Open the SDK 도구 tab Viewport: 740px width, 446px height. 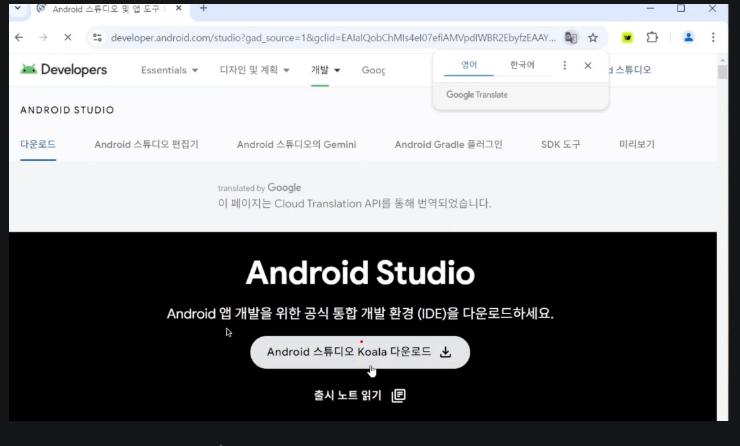(x=561, y=144)
